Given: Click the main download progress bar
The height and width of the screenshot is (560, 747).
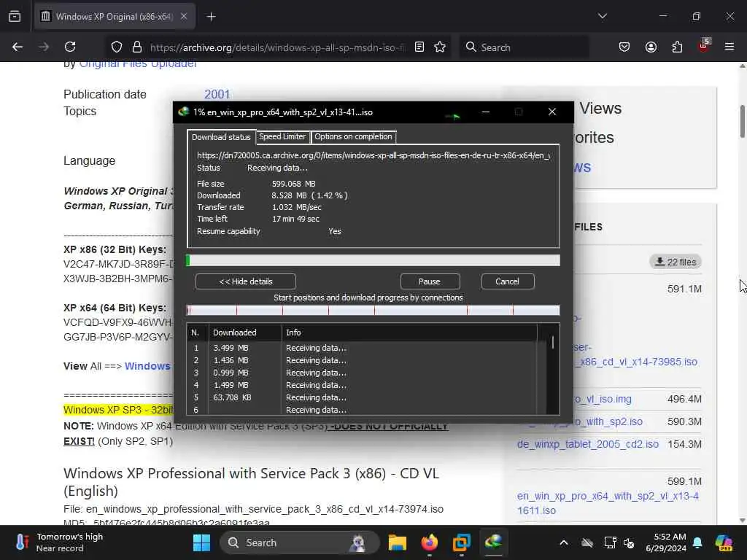Looking at the screenshot, I should (373, 260).
